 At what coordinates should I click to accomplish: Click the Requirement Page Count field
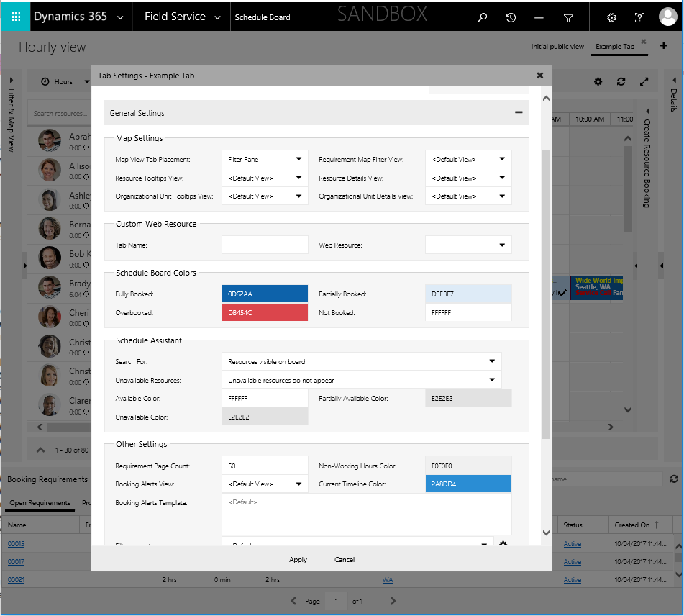click(x=265, y=466)
